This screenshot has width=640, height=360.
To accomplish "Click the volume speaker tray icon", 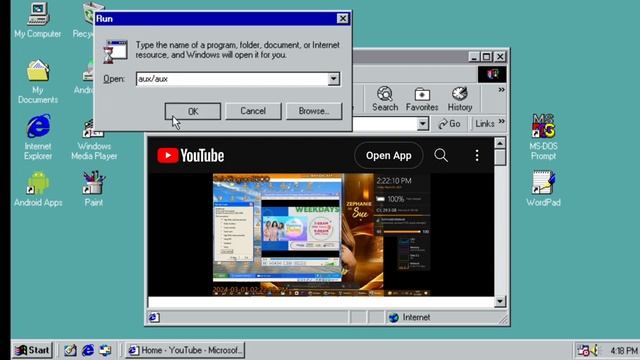I will coord(594,350).
